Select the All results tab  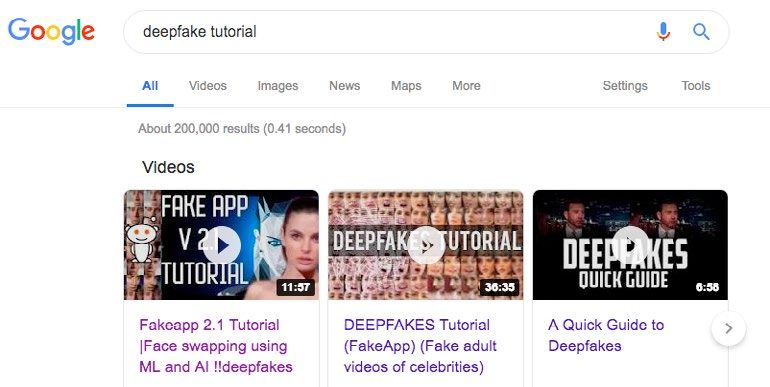[150, 86]
